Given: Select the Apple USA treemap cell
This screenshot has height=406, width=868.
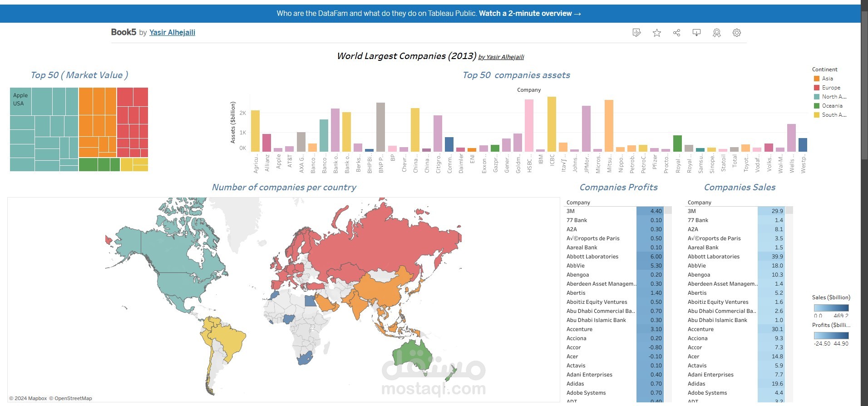Looking at the screenshot, I should pos(20,101).
